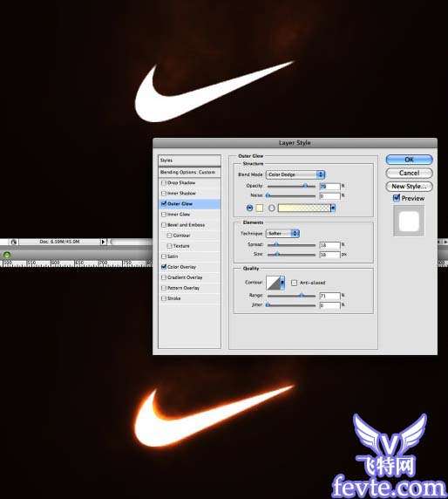
Task: Select the gradient radio button
Action: pos(272,208)
